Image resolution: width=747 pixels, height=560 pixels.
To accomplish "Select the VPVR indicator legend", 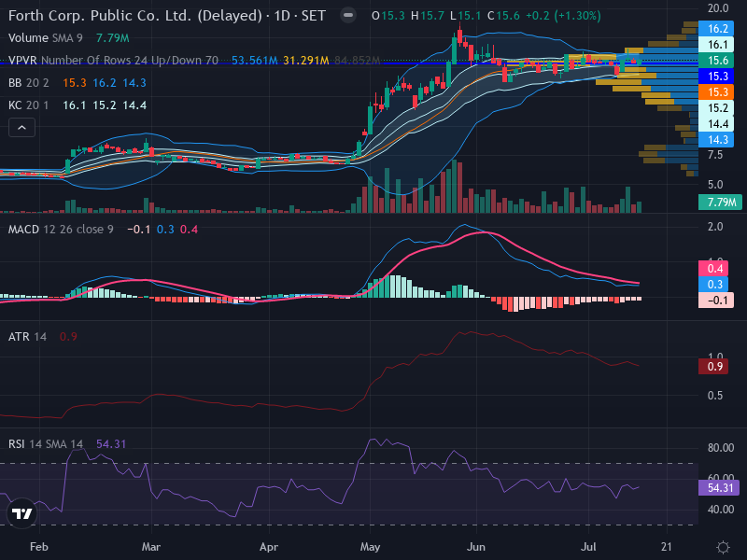I will 113,61.
